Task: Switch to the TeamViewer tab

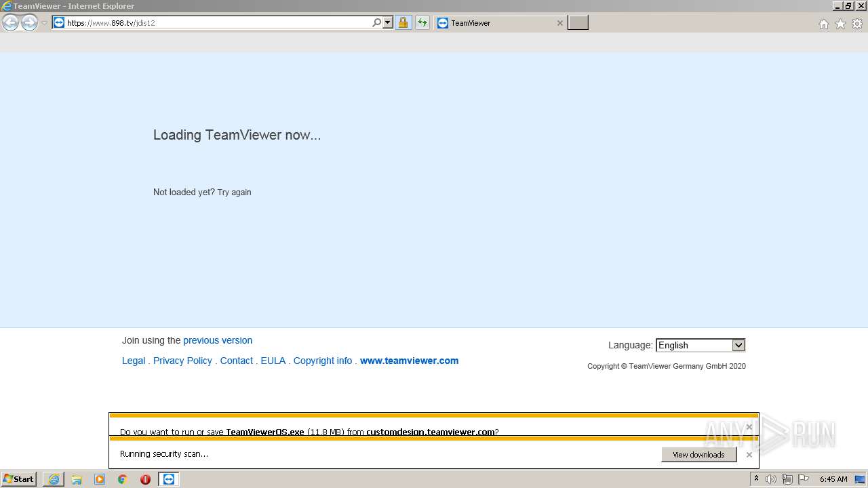Action: coord(500,22)
